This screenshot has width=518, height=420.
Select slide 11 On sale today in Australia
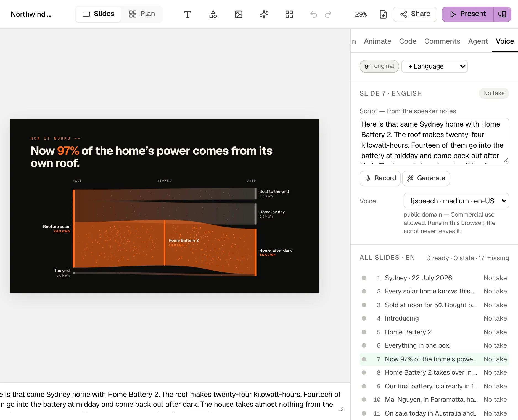(x=434, y=413)
